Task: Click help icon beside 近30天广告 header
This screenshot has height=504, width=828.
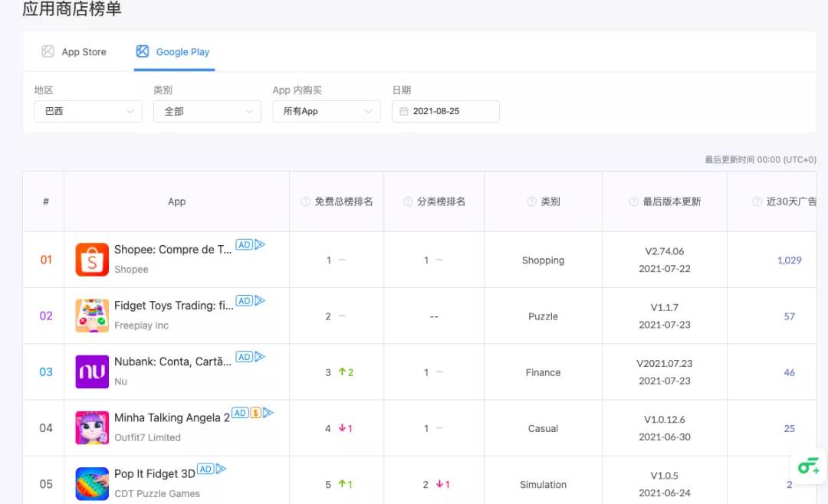Action: point(757,201)
